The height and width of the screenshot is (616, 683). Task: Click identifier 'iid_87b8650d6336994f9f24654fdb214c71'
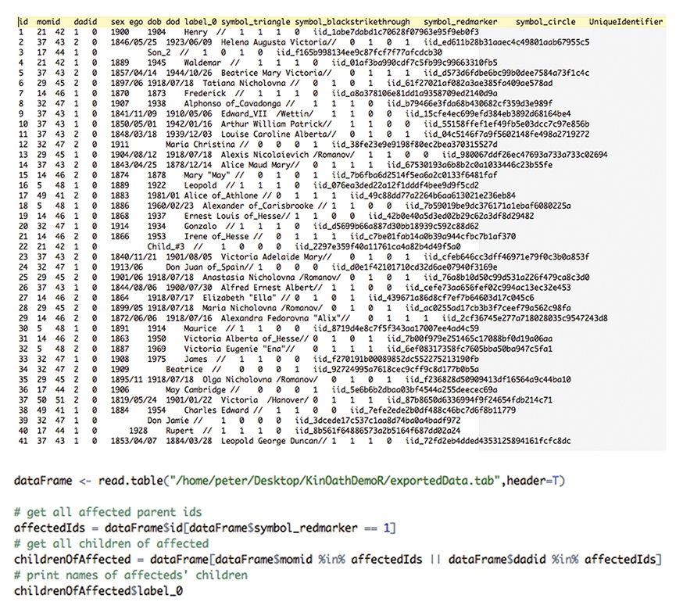click(x=469, y=400)
